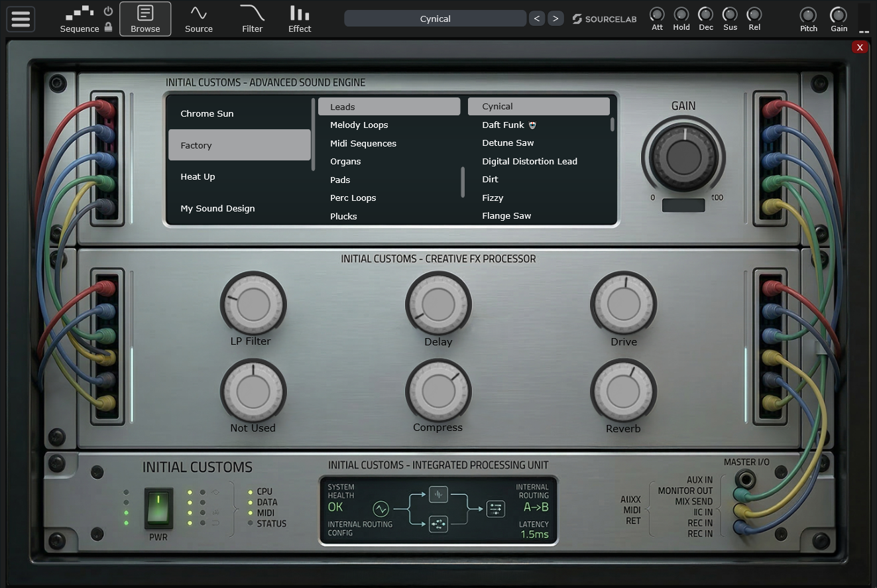877x588 pixels.
Task: Open the hamburger main menu
Action: point(21,19)
